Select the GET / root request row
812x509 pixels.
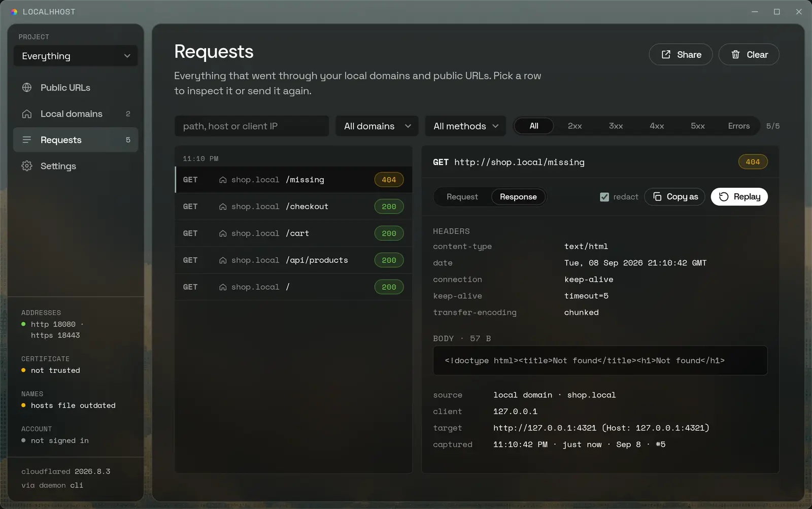[293, 287]
